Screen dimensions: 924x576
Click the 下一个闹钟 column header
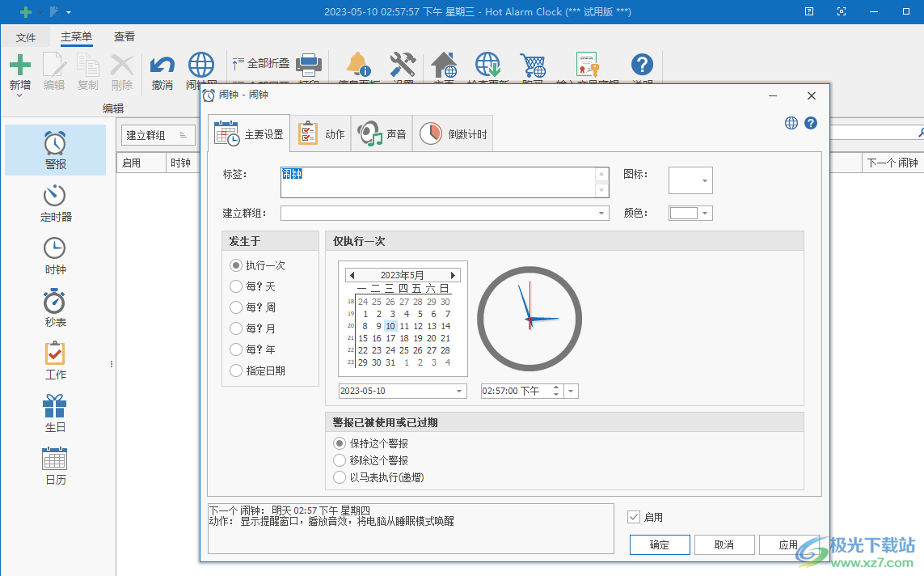[892, 163]
